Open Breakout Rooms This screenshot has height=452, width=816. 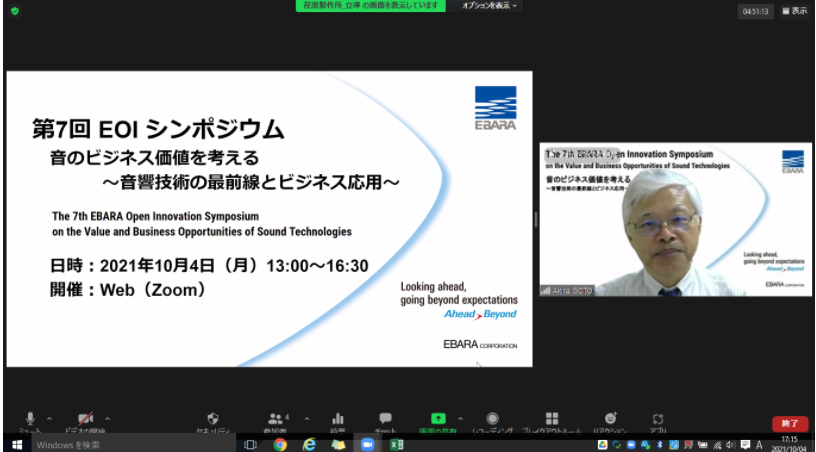[551, 419]
